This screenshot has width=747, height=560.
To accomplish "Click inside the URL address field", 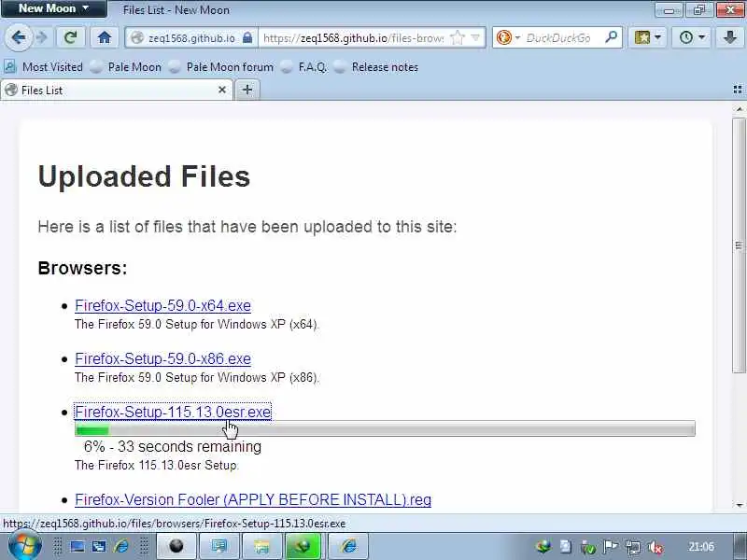I will coord(353,38).
